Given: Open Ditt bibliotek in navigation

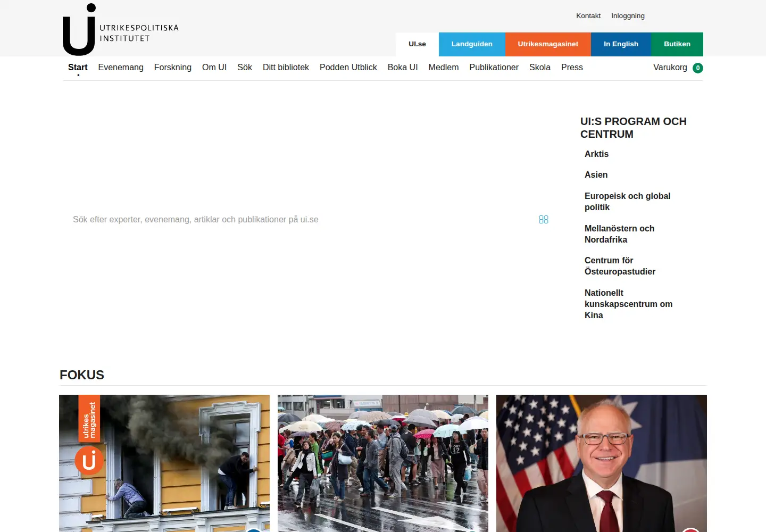Looking at the screenshot, I should [x=286, y=68].
